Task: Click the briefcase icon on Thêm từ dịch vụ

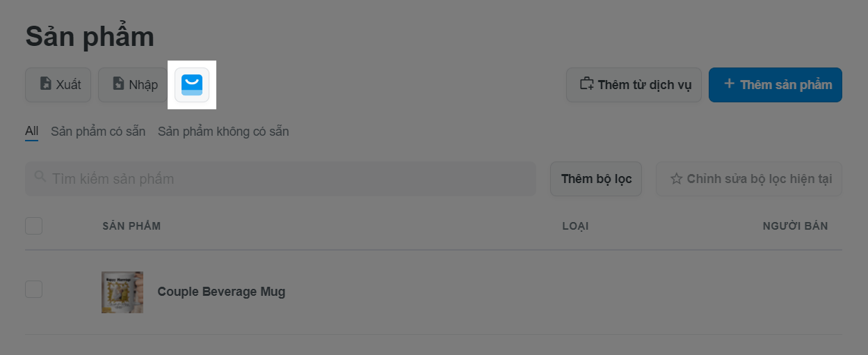Action: [587, 84]
